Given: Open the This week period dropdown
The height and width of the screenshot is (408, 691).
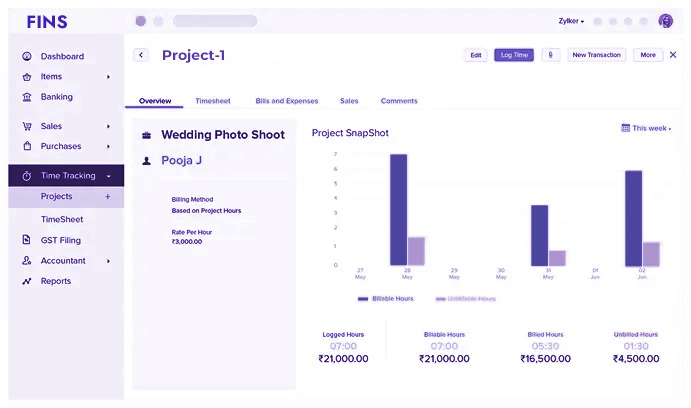Looking at the screenshot, I should (x=646, y=128).
